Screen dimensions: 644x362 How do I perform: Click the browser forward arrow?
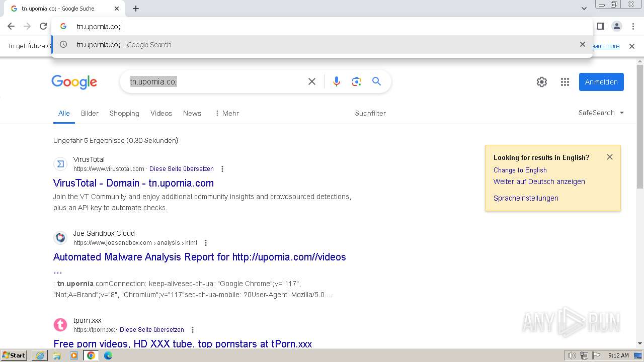click(x=27, y=26)
